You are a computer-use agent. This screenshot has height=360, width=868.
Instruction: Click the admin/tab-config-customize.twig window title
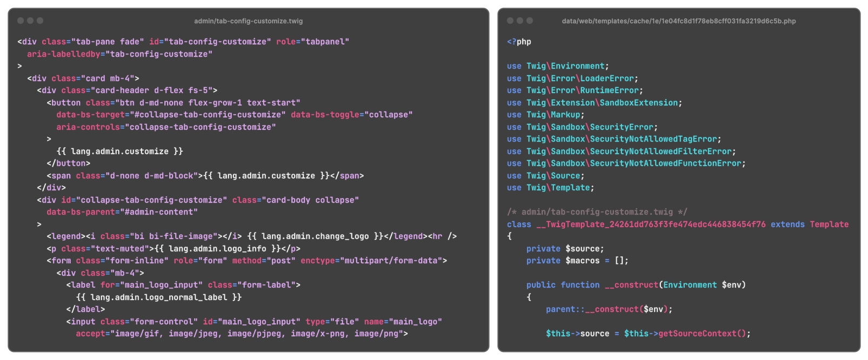click(x=248, y=21)
